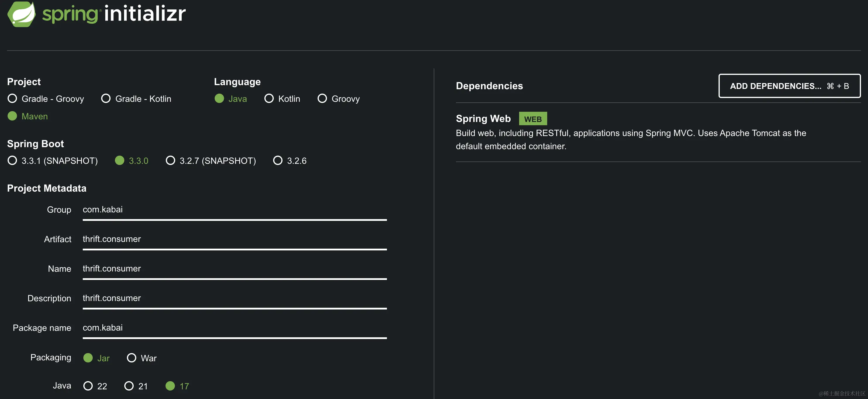Select Gradle - Groovy project type
This screenshot has height=399, width=868.
[x=13, y=98]
